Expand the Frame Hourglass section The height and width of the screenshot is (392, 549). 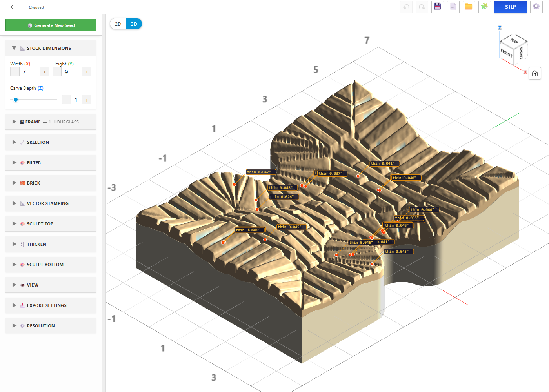51,122
